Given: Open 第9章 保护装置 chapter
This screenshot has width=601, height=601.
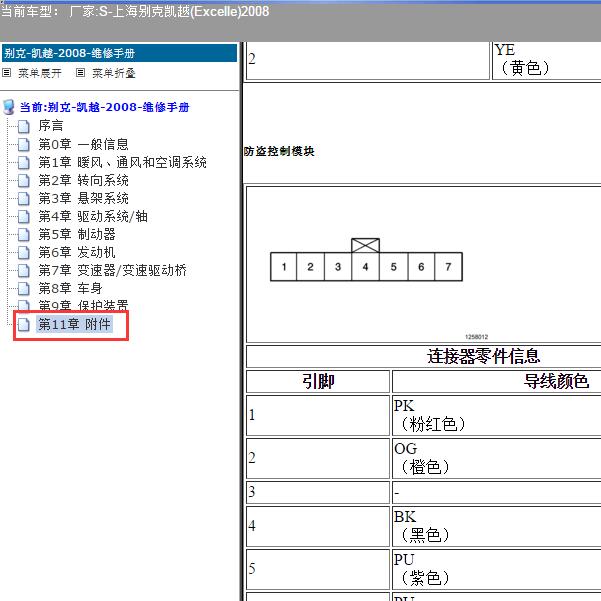Looking at the screenshot, I should pos(83,305).
